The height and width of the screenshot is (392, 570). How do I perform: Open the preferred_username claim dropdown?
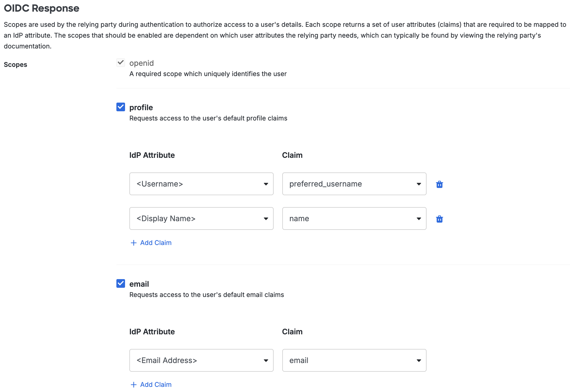click(354, 184)
